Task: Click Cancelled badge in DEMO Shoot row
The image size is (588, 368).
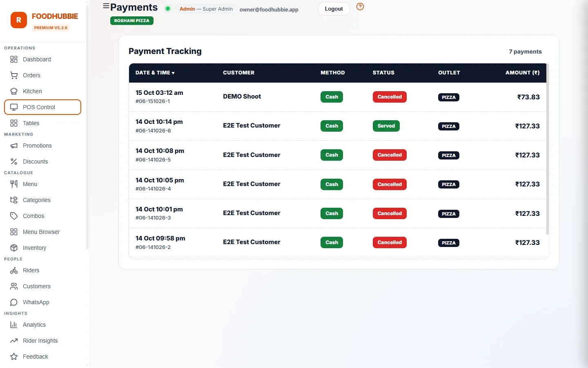Action: pyautogui.click(x=390, y=97)
